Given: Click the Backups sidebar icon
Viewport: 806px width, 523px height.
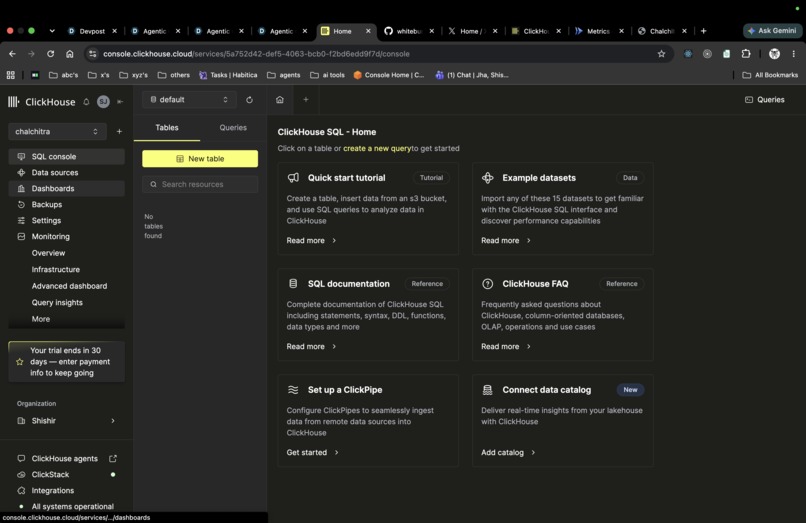Looking at the screenshot, I should click(x=21, y=204).
